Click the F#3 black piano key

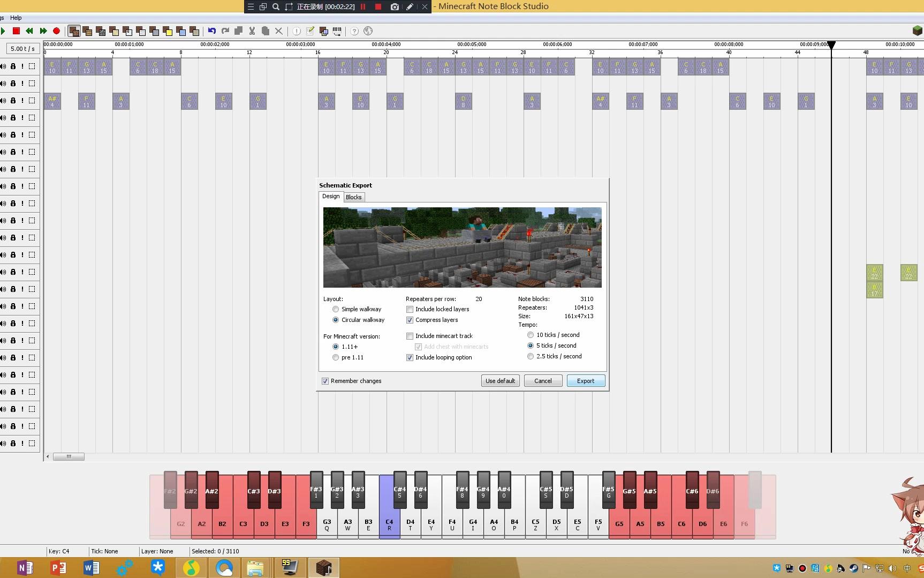click(316, 490)
